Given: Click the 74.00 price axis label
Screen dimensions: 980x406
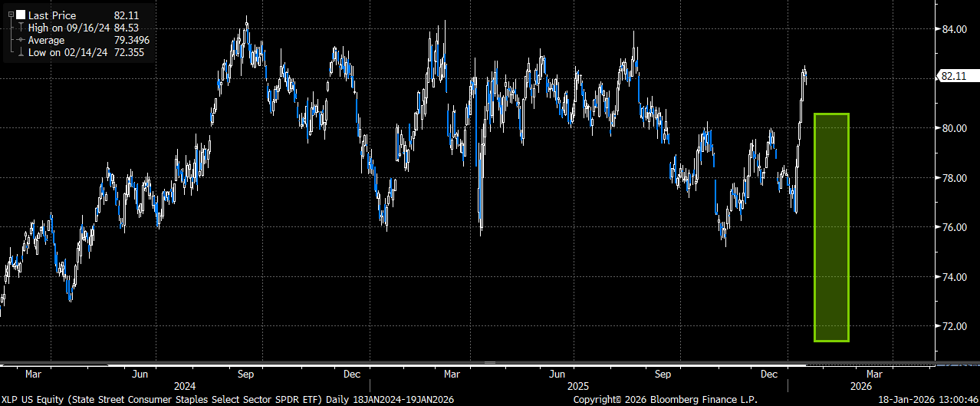Looking at the screenshot, I should click(x=954, y=277).
